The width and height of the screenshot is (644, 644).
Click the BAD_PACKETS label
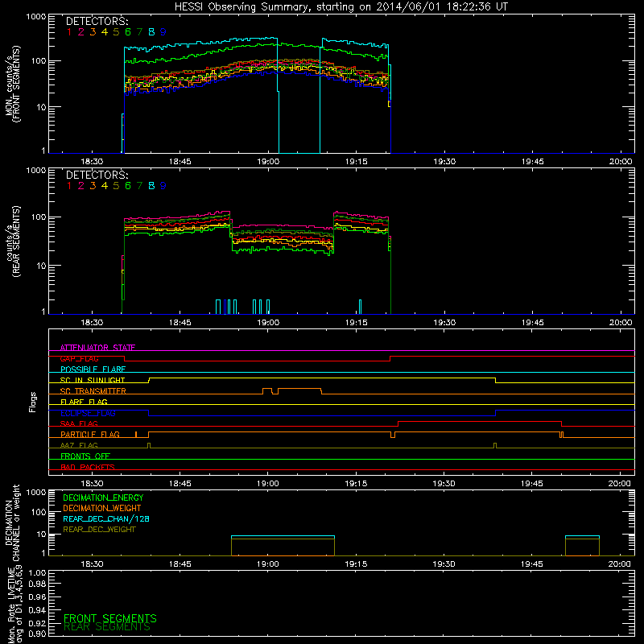point(88,467)
